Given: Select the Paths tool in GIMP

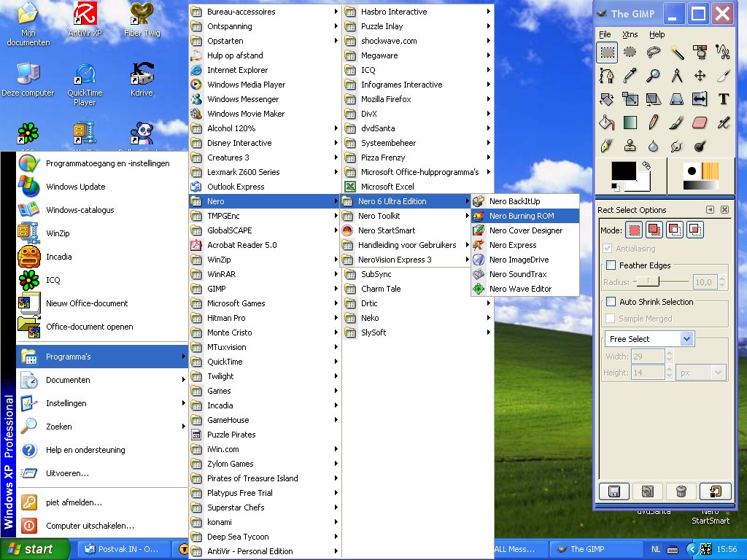Looking at the screenshot, I should [607, 75].
